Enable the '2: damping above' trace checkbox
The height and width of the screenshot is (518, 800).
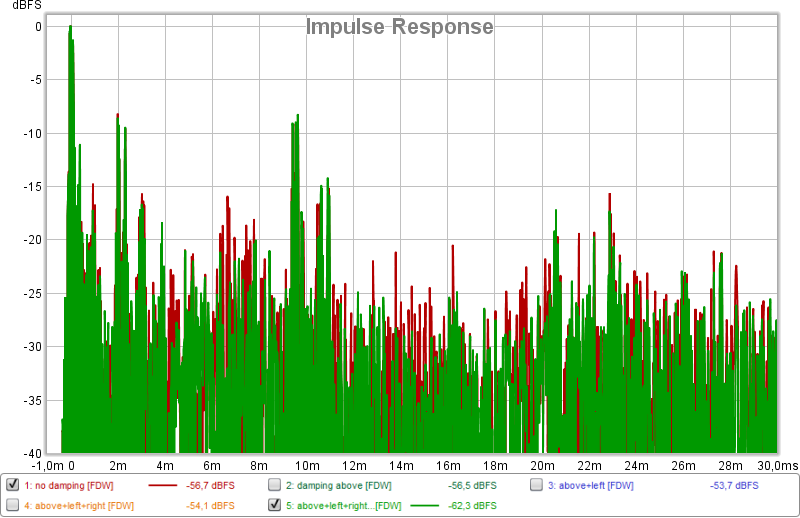click(x=275, y=485)
